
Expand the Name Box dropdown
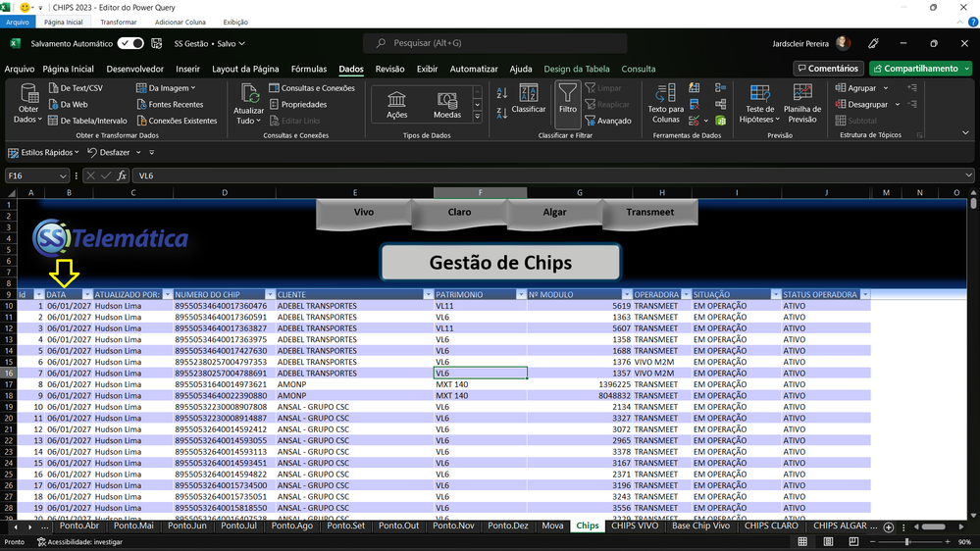[x=63, y=176]
